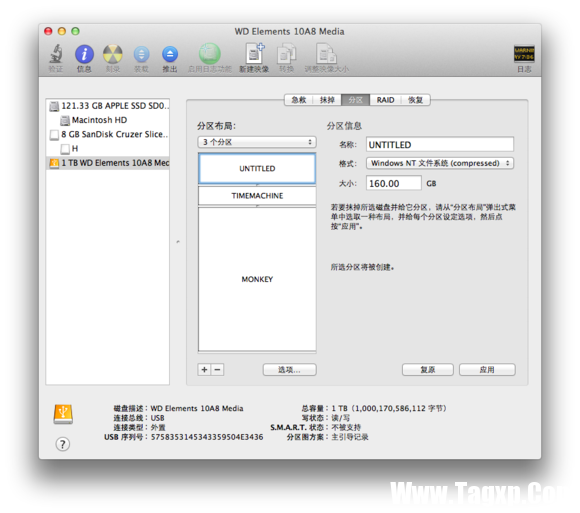Click the Enable Journaling (启用日志功能) icon
580x513 pixels.
pyautogui.click(x=210, y=54)
